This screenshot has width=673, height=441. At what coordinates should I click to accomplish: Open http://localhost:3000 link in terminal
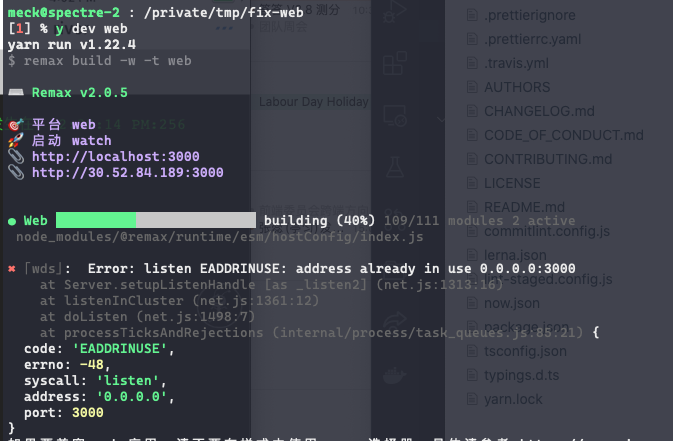click(x=115, y=156)
